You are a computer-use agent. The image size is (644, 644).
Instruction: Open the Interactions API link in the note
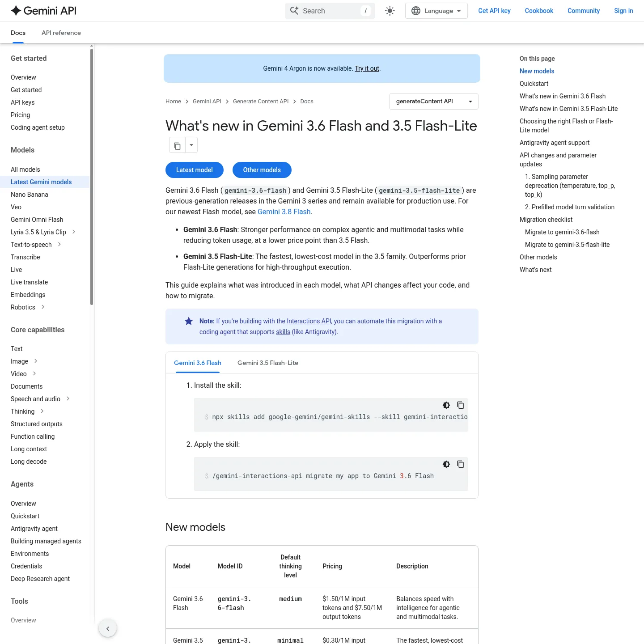click(x=309, y=321)
